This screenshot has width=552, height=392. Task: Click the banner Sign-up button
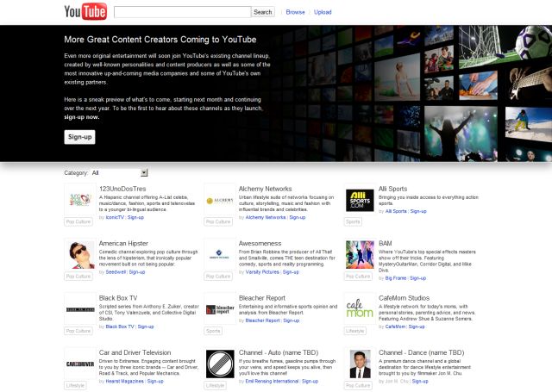point(79,137)
